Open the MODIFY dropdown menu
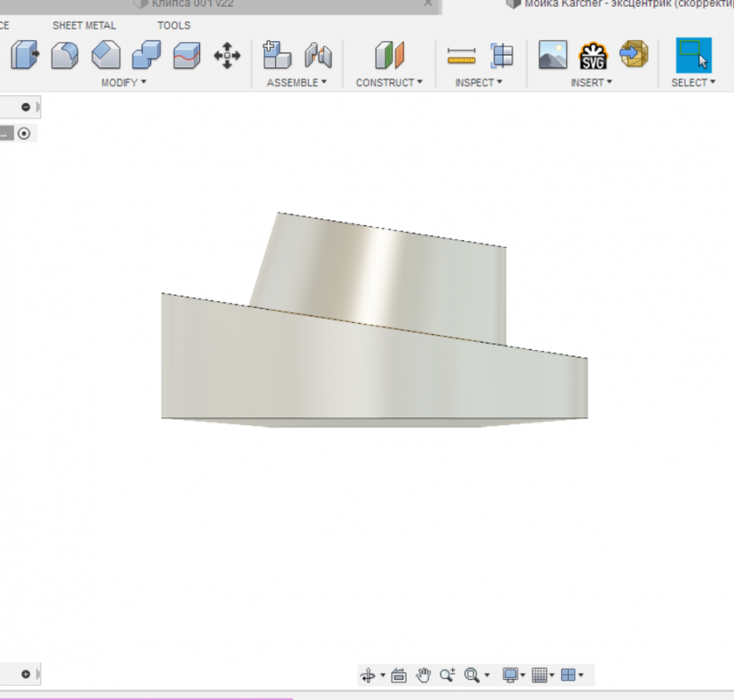This screenshot has width=734, height=700. [123, 83]
